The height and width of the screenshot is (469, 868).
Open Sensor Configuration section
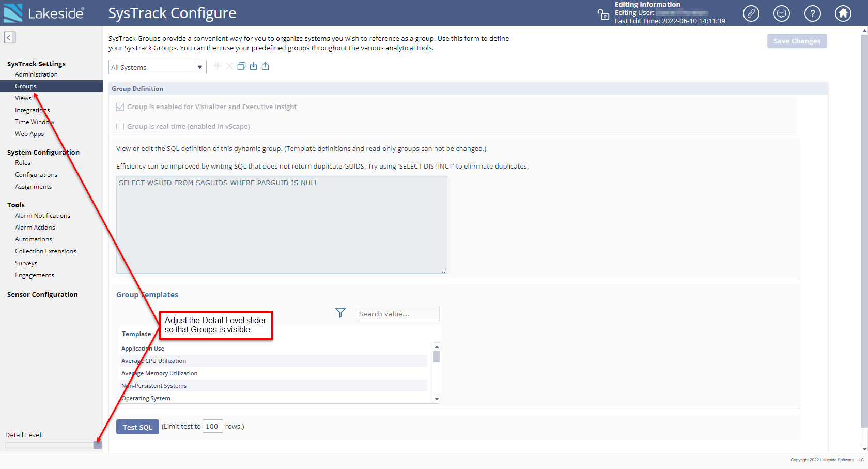(x=42, y=294)
